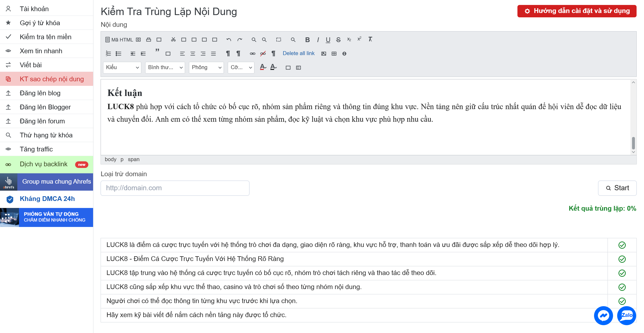The width and height of the screenshot is (644, 333).
Task: Click the Phỏng vấn tự động banner
Action: [46, 217]
